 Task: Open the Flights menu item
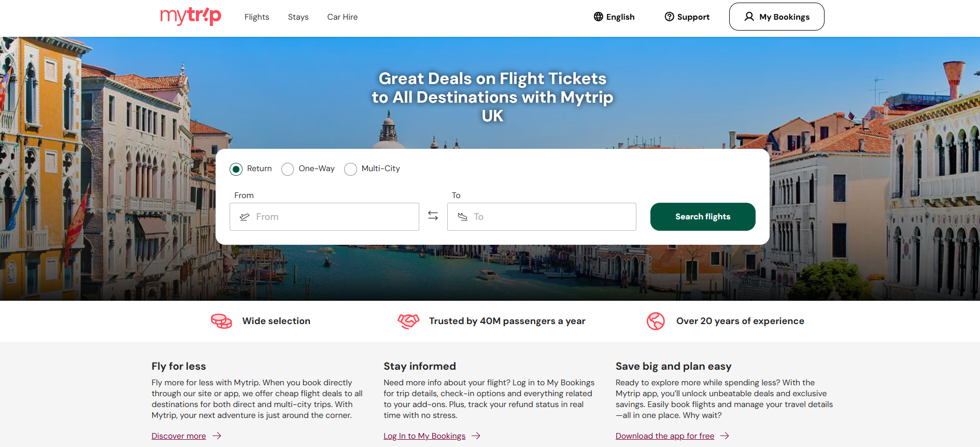point(257,17)
